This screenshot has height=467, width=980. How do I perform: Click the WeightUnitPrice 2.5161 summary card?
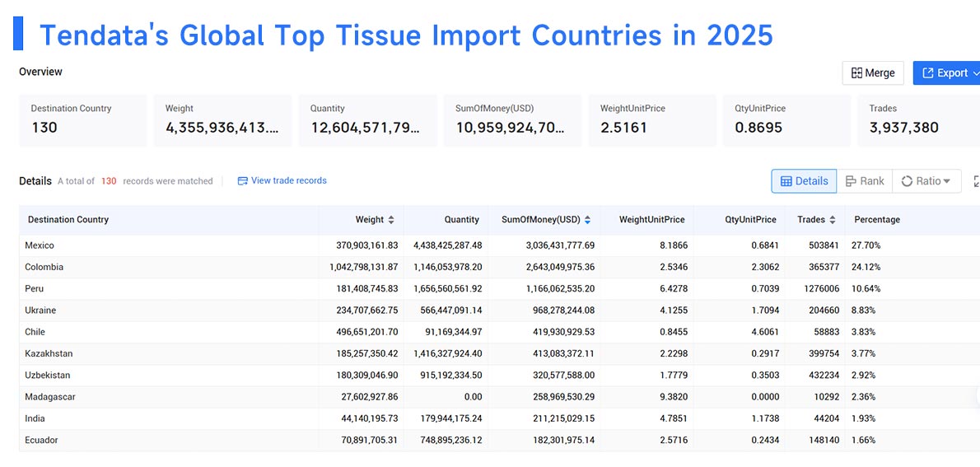pyautogui.click(x=652, y=120)
